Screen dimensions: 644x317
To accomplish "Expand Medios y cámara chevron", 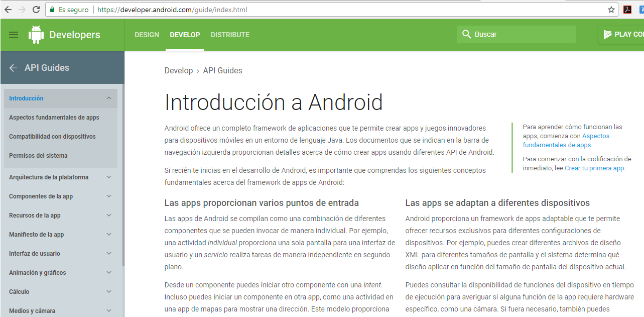I will click(109, 310).
